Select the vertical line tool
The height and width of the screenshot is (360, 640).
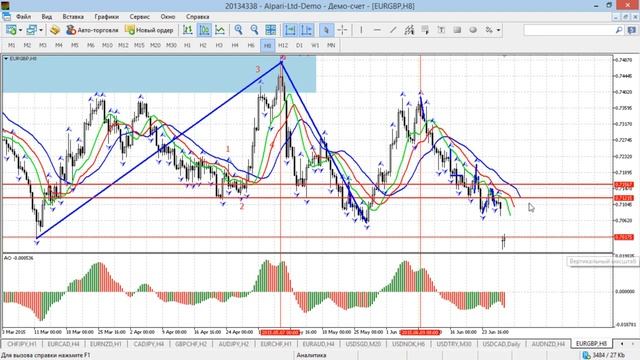[x=361, y=30]
